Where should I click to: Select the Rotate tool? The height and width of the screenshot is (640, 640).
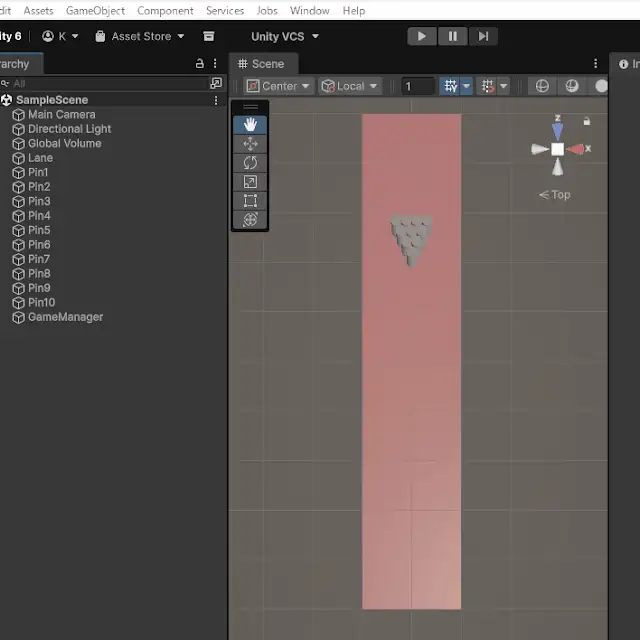click(250, 163)
